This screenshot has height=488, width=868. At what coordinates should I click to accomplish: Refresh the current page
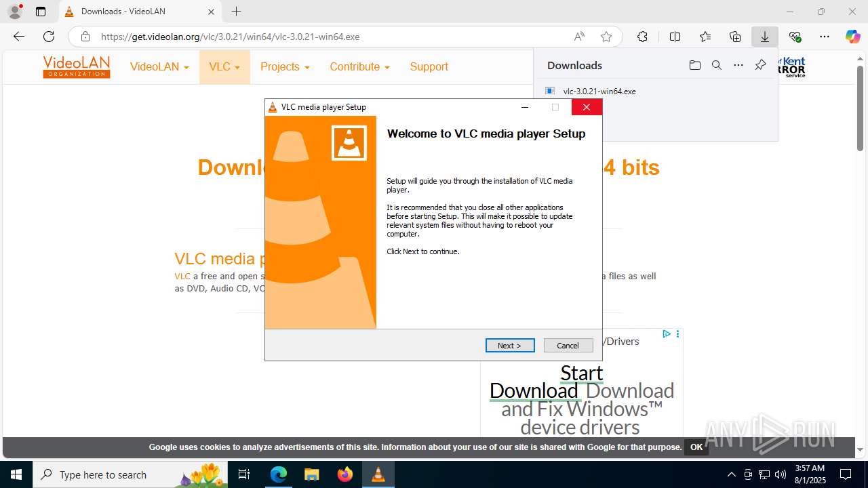pos(49,37)
